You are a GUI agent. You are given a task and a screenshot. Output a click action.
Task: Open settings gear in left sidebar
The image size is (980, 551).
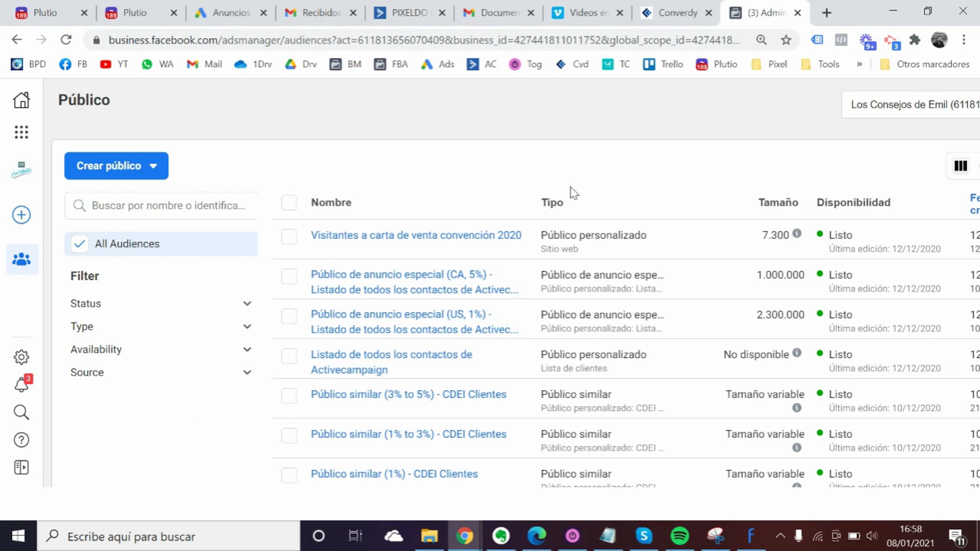point(21,357)
